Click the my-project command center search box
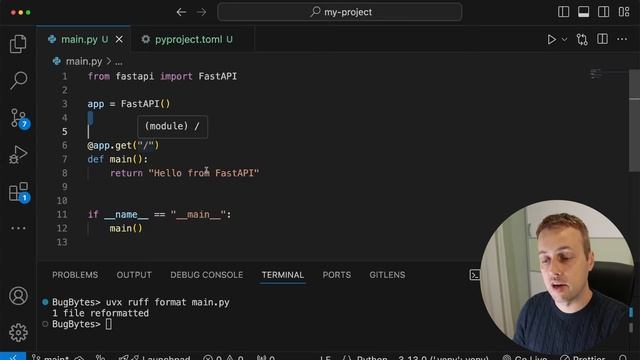 pyautogui.click(x=340, y=12)
